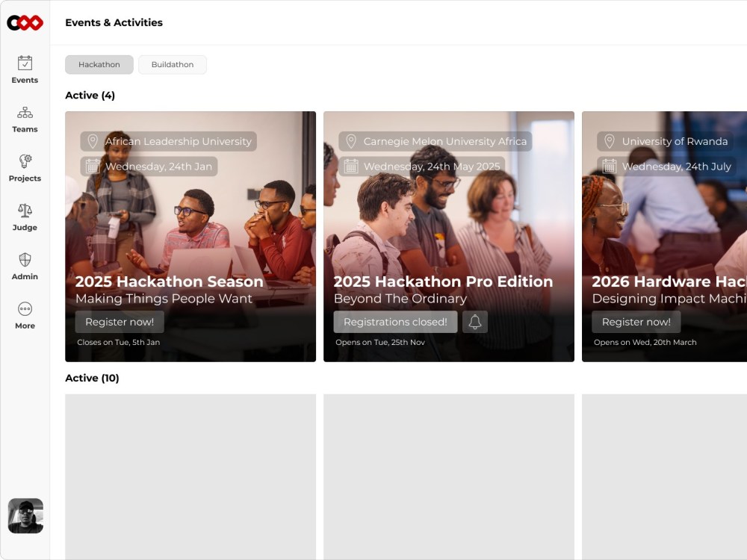
Task: Click the Active (10) section heading
Action: [x=92, y=378]
